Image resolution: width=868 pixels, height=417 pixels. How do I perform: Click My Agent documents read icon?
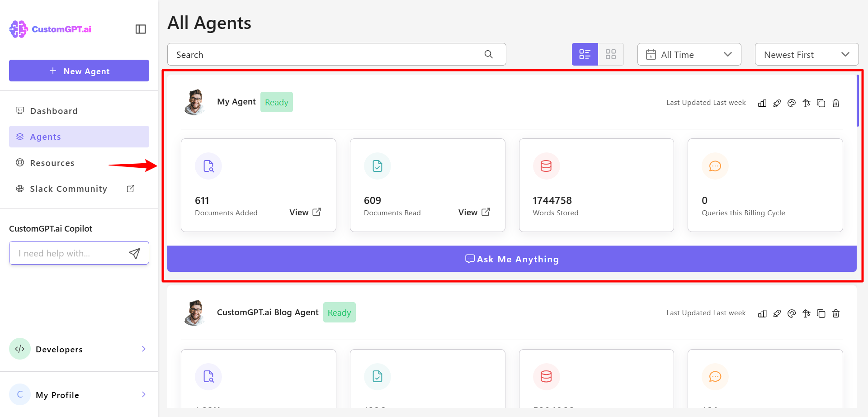[x=377, y=166]
